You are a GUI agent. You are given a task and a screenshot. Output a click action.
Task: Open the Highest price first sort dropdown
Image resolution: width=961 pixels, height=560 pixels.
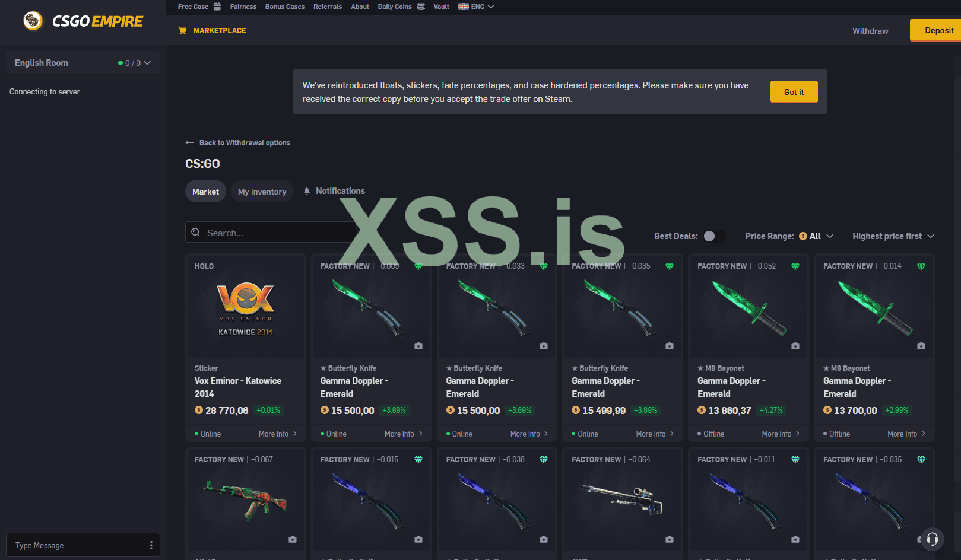point(893,236)
